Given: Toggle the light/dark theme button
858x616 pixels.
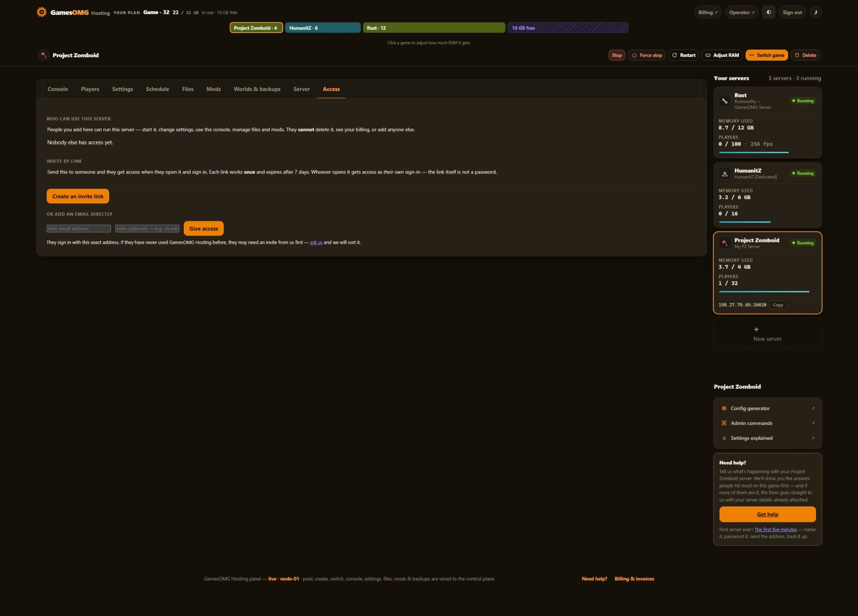Looking at the screenshot, I should pyautogui.click(x=769, y=12).
